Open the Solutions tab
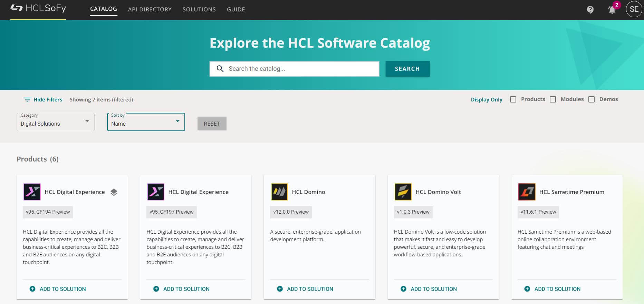 (199, 10)
